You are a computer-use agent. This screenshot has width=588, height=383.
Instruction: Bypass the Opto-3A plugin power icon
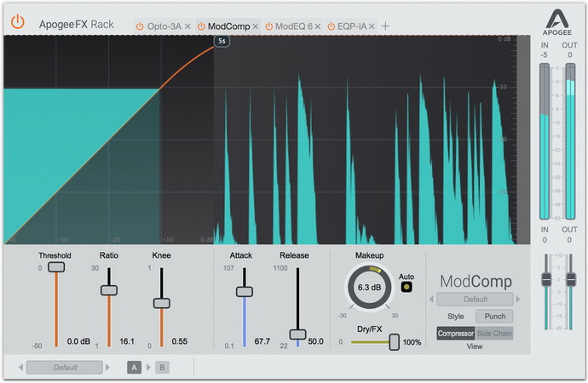point(140,26)
